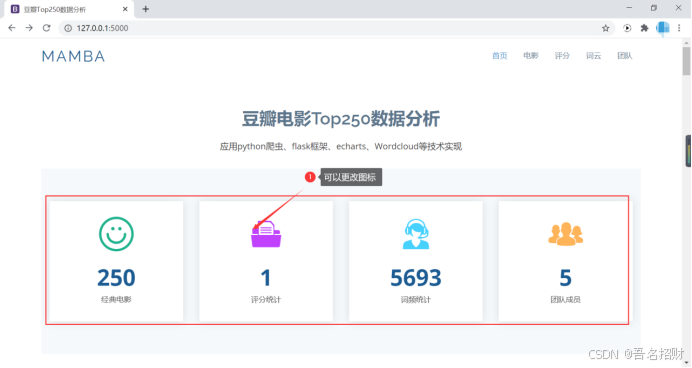This screenshot has width=692, height=368.
Task: Click the python爬虫 flask subtitle text
Action: [341, 146]
